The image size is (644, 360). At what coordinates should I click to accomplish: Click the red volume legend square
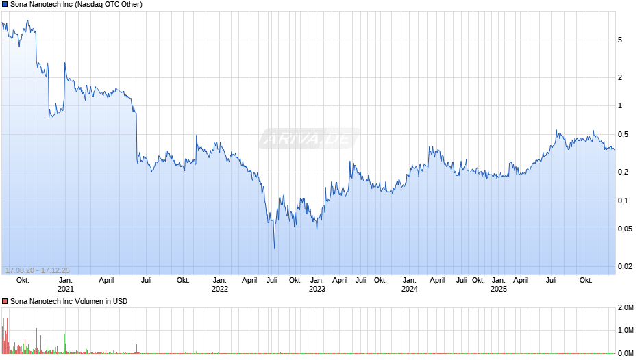point(5,301)
